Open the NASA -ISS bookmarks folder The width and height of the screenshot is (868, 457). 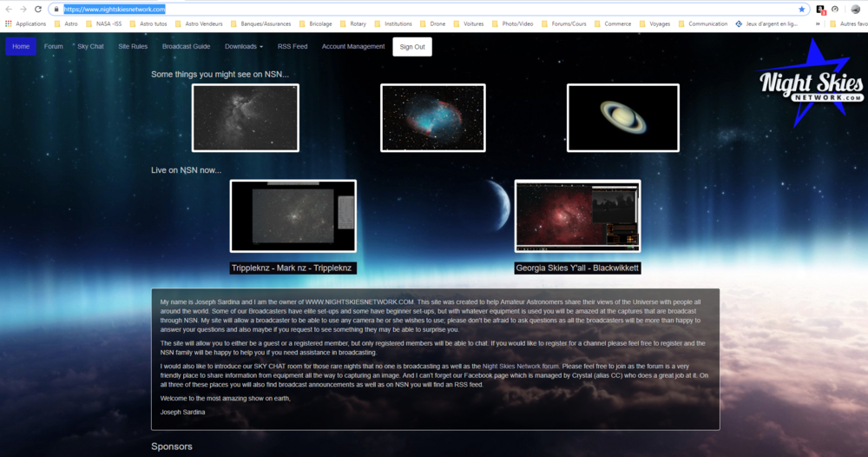103,23
